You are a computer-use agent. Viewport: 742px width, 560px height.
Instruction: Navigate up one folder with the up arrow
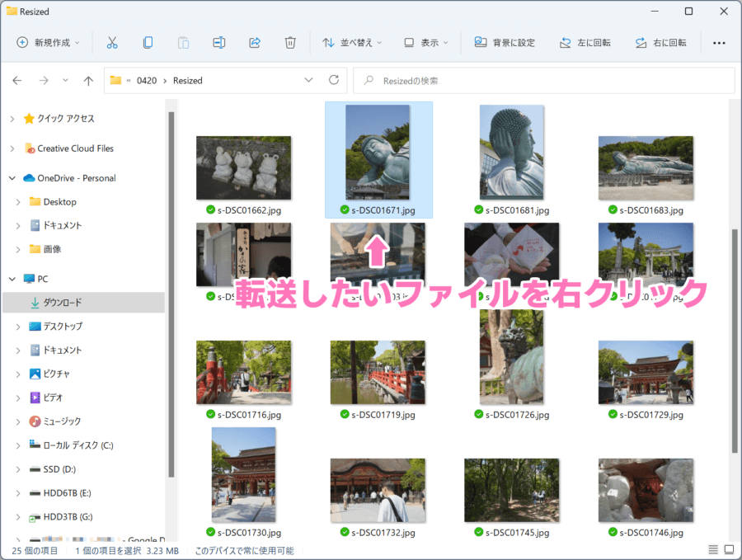click(x=89, y=80)
